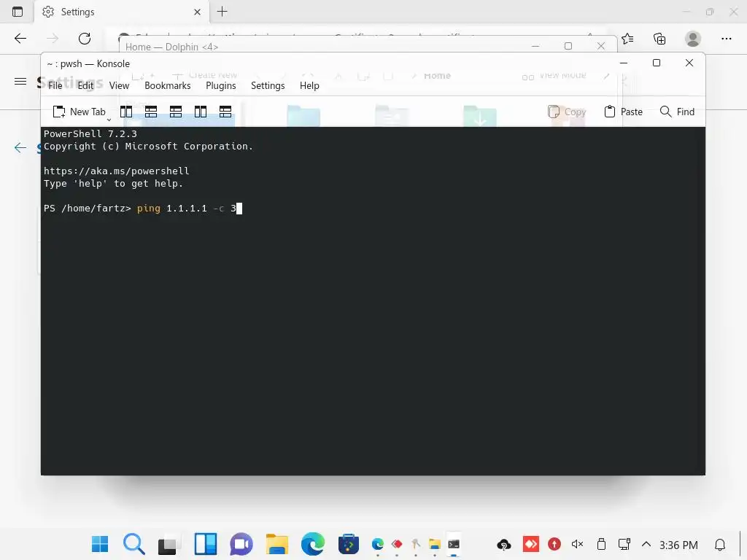Open the Edge Collections icon

tap(659, 39)
